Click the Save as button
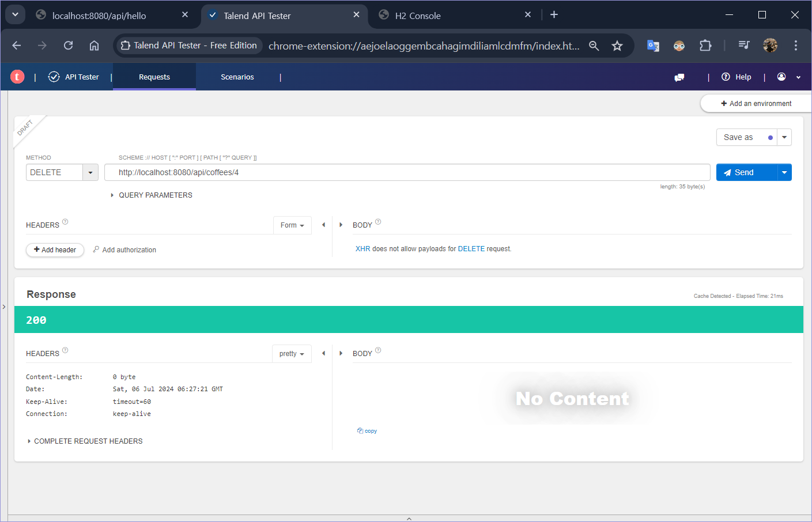The image size is (812, 522). coord(747,137)
